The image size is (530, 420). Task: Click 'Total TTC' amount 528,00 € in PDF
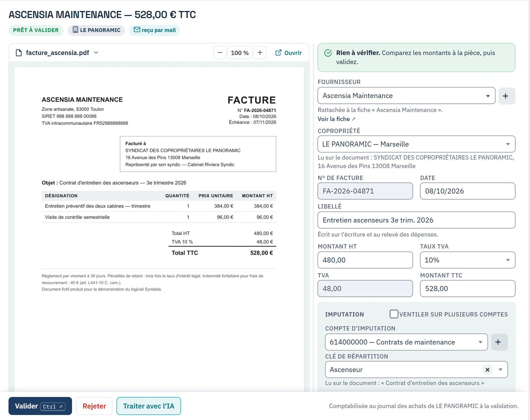(261, 253)
